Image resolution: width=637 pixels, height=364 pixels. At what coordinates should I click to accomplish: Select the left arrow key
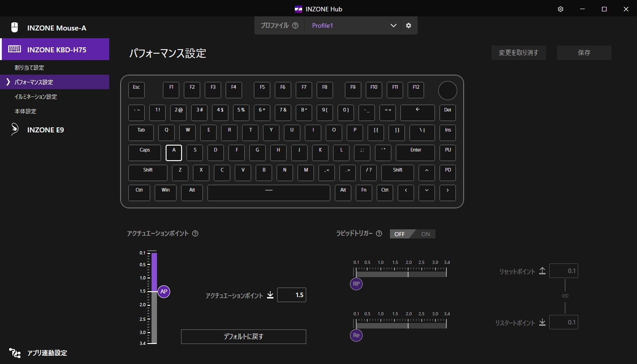pyautogui.click(x=406, y=193)
